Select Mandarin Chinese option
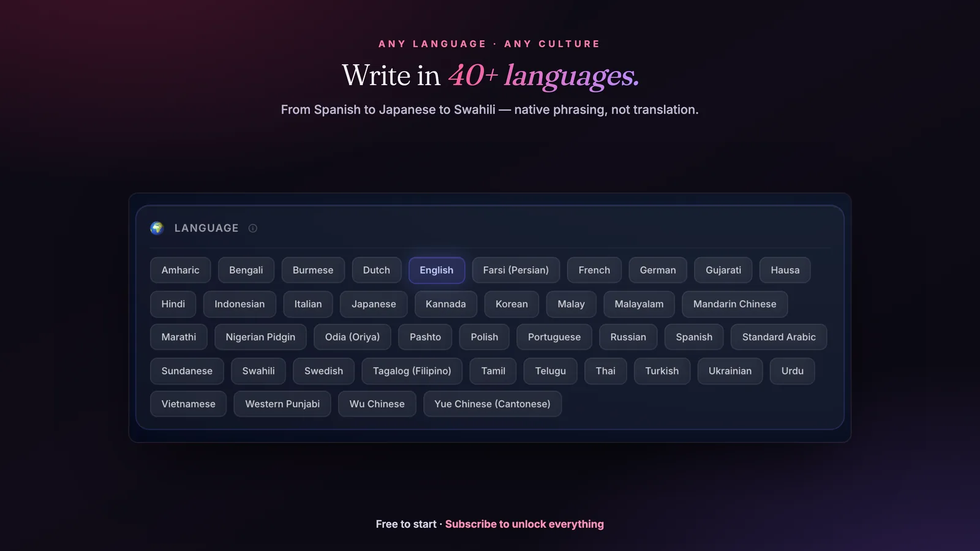This screenshot has height=551, width=980. 734,304
